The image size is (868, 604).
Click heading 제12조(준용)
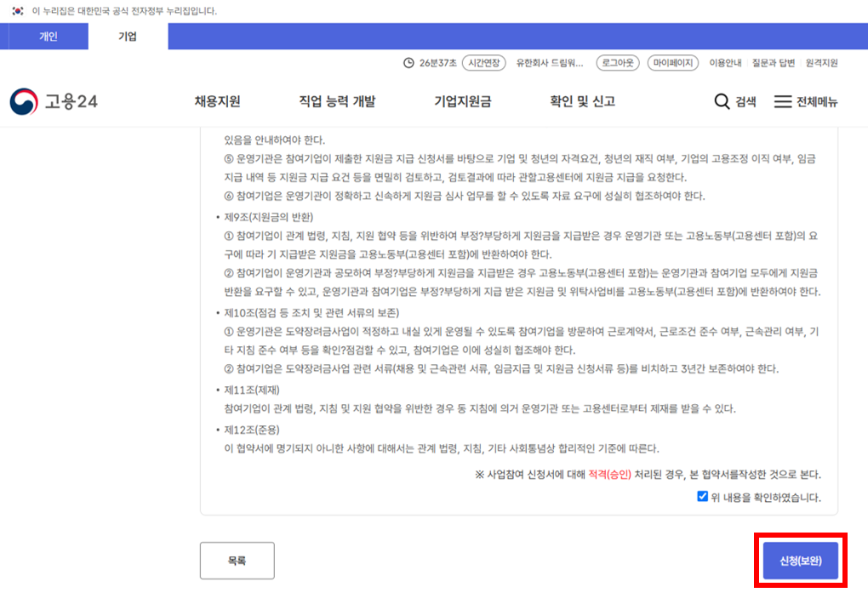tap(252, 430)
